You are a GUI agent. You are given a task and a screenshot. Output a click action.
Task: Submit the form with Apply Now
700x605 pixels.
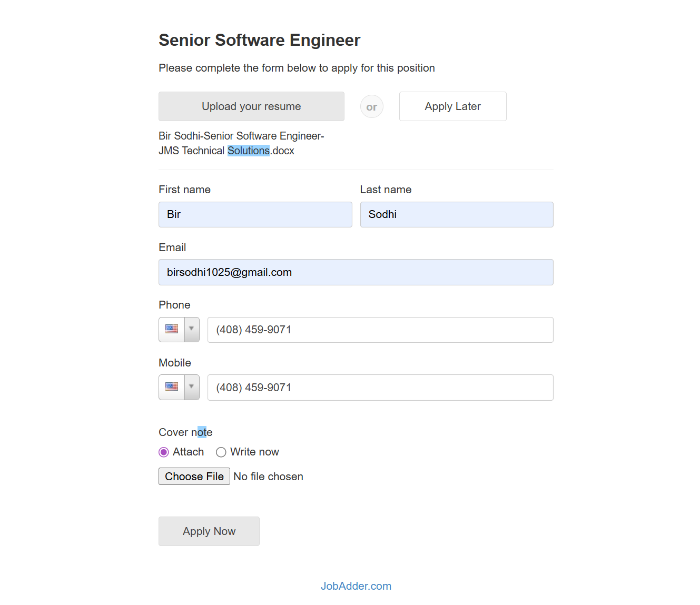209,531
